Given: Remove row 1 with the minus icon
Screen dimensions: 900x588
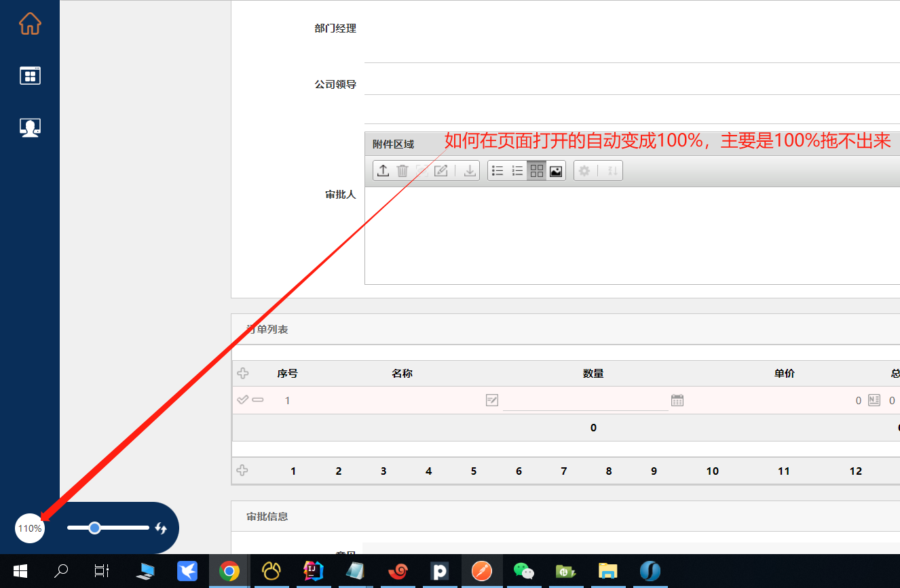Looking at the screenshot, I should click(258, 400).
